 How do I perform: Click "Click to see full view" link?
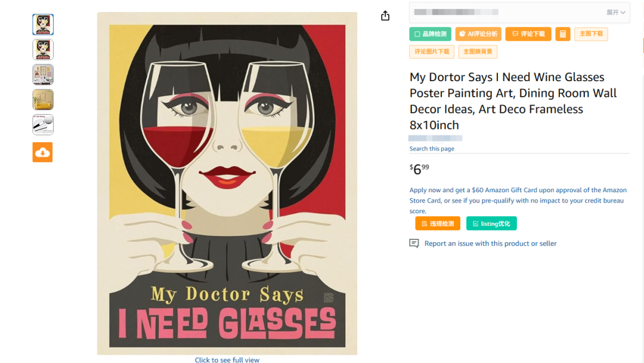227,360
